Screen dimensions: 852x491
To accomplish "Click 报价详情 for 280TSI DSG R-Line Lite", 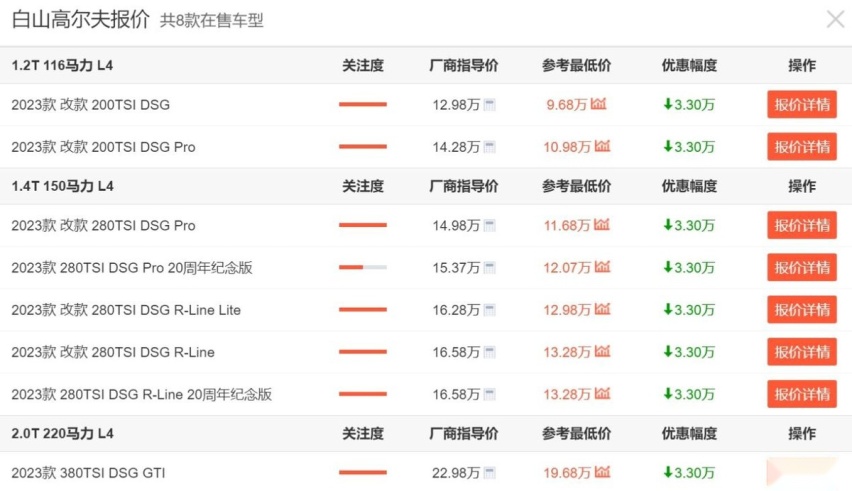I will click(x=802, y=310).
